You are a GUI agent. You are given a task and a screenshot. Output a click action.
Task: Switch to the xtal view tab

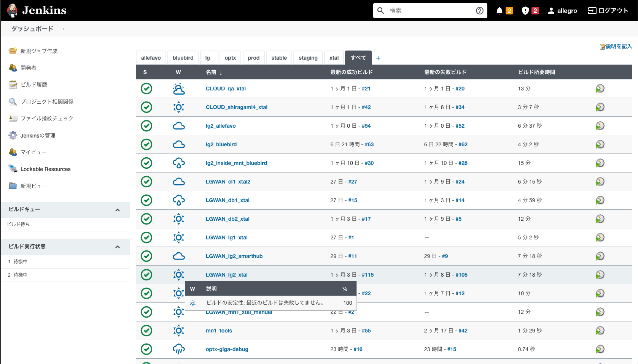click(x=334, y=58)
